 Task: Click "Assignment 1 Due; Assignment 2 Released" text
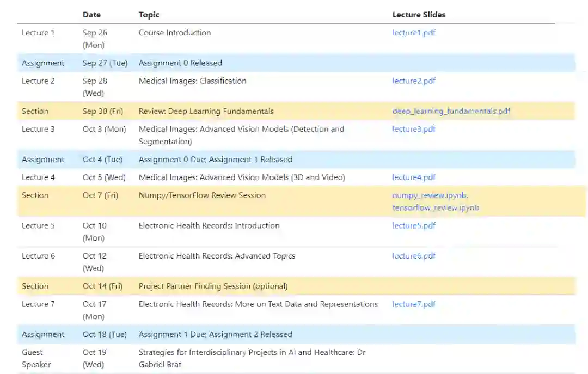[x=215, y=335]
